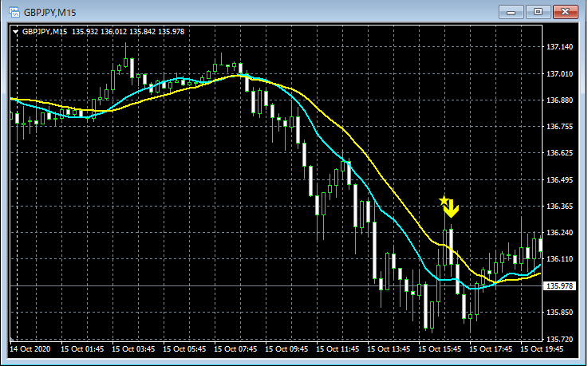Close the GBPJPY,M15 chart window
This screenshot has width=588, height=366.
(566, 12)
